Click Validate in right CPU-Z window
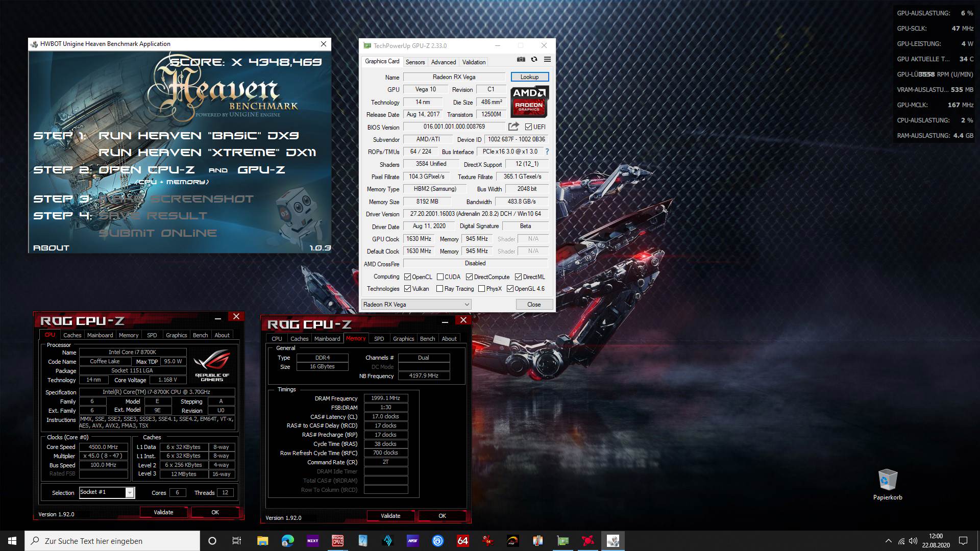 click(390, 516)
